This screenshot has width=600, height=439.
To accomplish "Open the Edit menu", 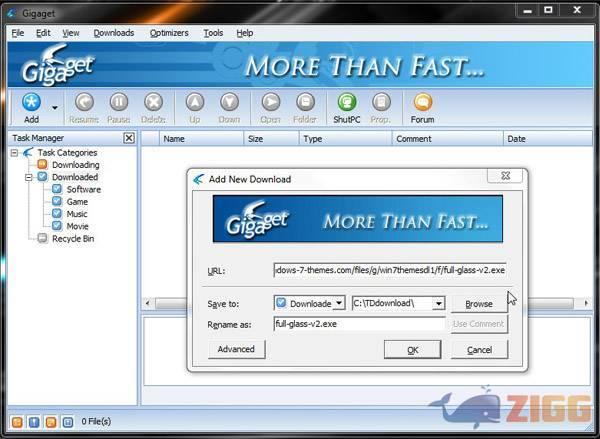I will tap(43, 33).
